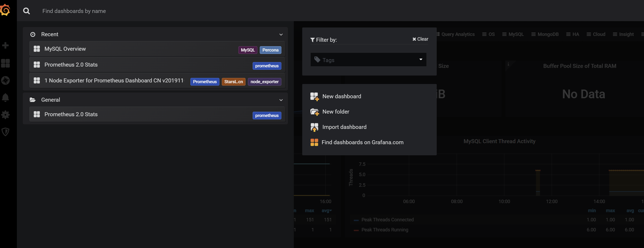This screenshot has height=248, width=644.
Task: Click the MySQL Client Thread Activity panel title
Action: (499, 141)
